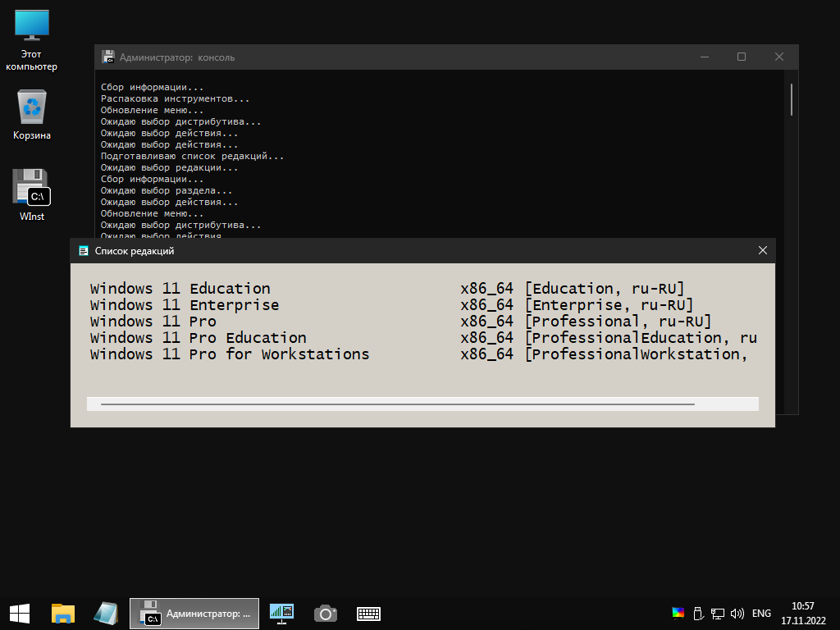This screenshot has width=840, height=630.
Task: Maximize the Administrator console window
Action: click(x=742, y=57)
